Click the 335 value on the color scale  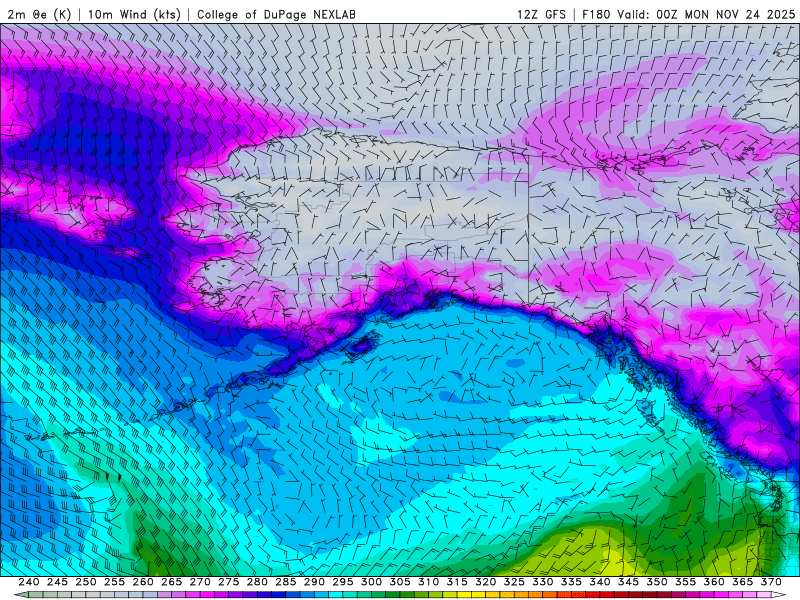(x=571, y=582)
